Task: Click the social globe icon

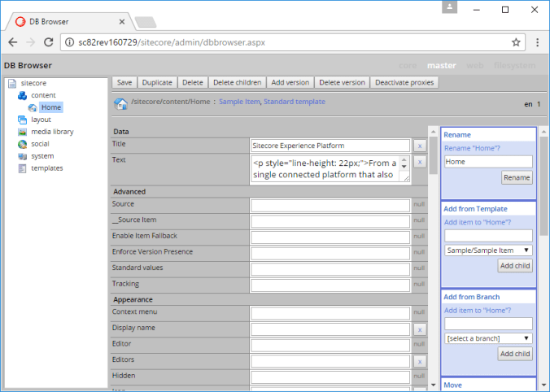Action: pyautogui.click(x=23, y=144)
